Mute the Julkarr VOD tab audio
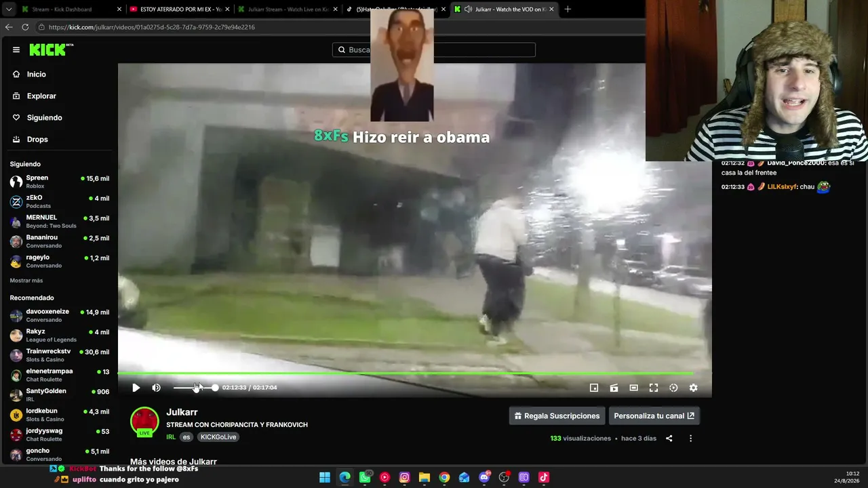Screen dimensions: 868x488 tap(468, 9)
